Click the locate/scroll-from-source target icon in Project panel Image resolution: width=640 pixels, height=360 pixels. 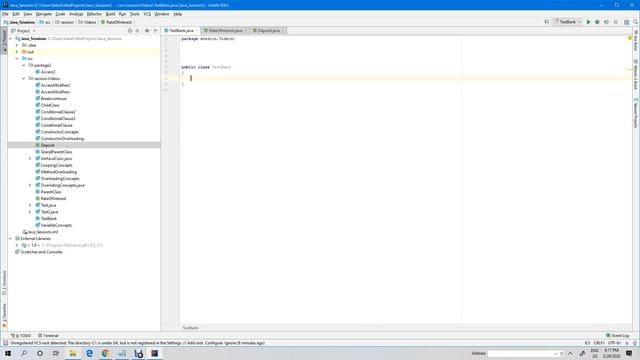(x=130, y=31)
